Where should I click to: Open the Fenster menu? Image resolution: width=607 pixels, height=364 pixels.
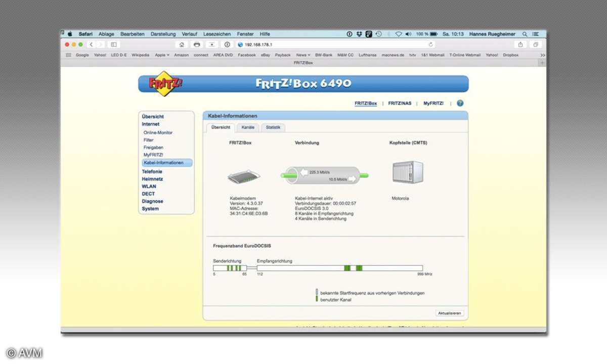[x=245, y=34]
